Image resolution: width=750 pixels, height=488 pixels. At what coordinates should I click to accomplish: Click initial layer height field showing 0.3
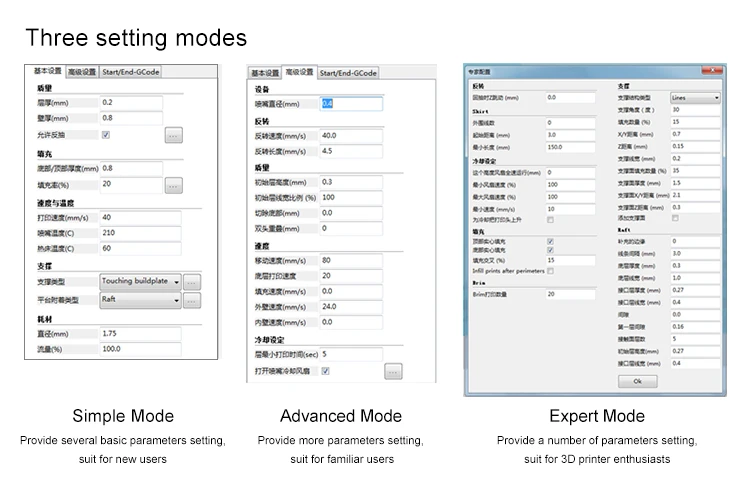pyautogui.click(x=351, y=182)
